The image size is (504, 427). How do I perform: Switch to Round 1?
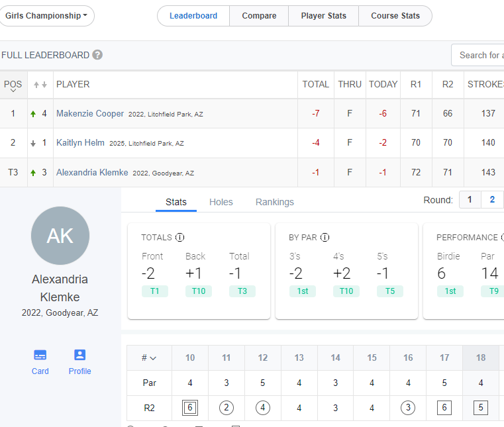pyautogui.click(x=470, y=199)
